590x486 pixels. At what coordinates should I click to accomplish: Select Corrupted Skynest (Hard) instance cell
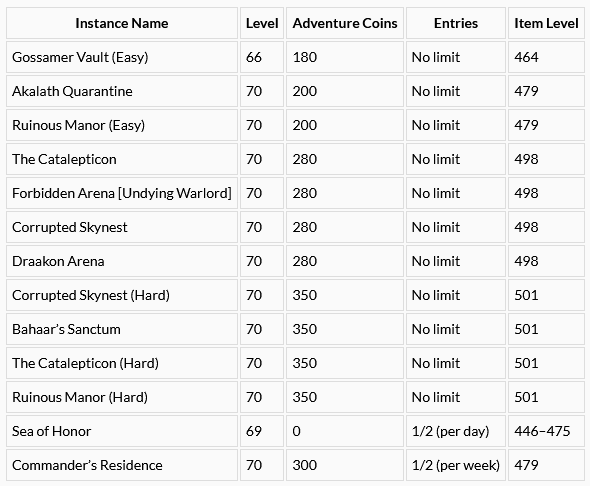122,295
